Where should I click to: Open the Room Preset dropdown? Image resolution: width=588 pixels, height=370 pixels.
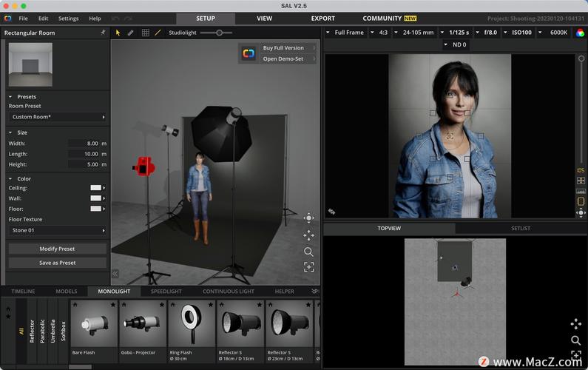[x=57, y=117]
